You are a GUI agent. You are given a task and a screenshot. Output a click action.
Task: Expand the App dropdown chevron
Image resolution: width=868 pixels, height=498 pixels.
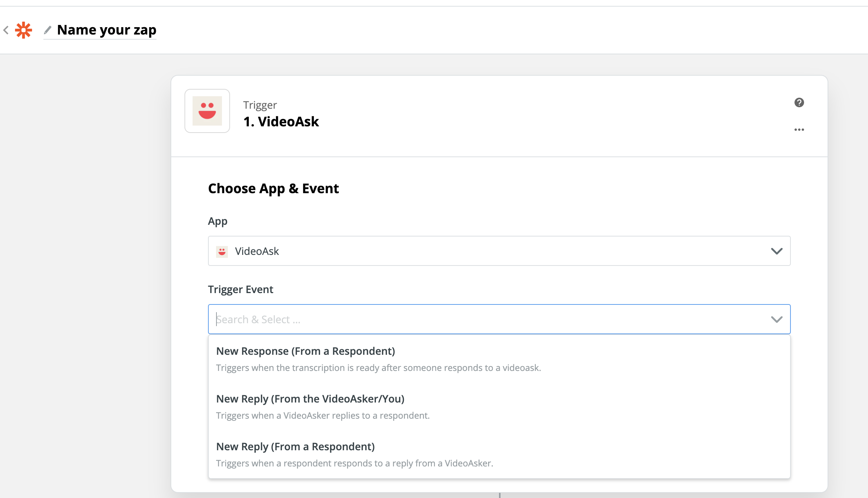[776, 251]
